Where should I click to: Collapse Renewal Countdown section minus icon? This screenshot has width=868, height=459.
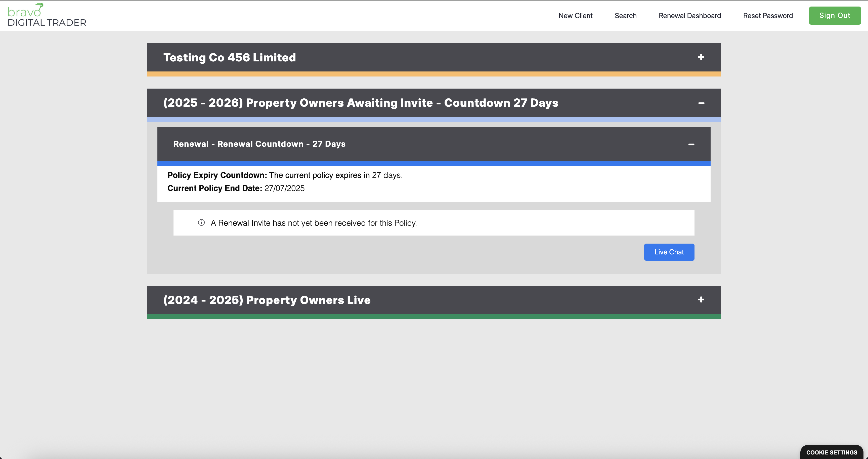[x=691, y=144]
